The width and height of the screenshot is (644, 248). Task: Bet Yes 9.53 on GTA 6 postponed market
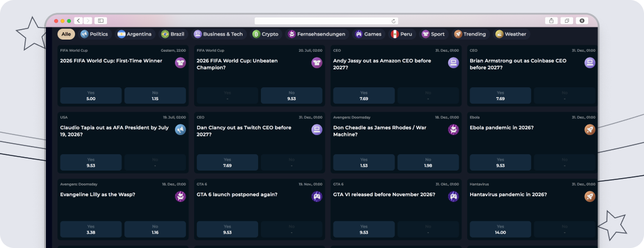tap(227, 229)
